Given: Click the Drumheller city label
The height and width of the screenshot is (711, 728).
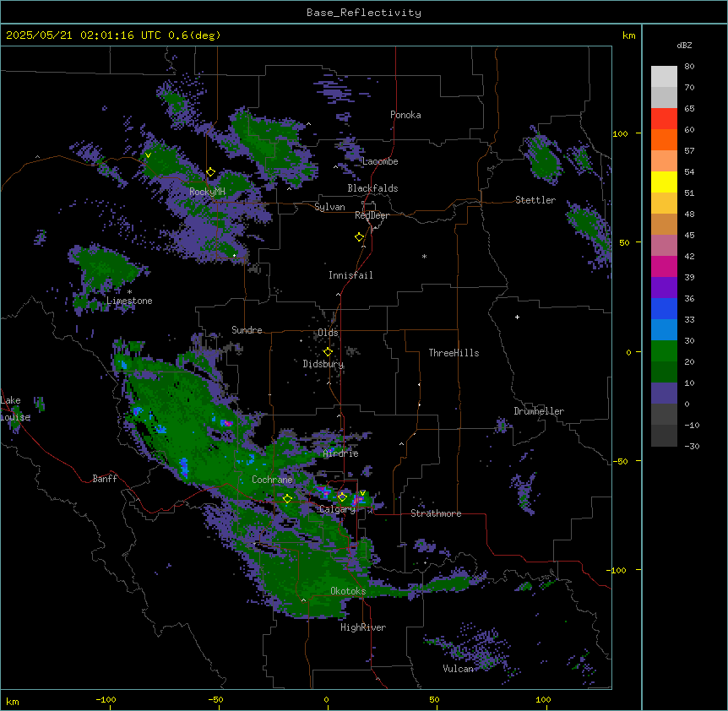Looking at the screenshot, I should point(539,411).
